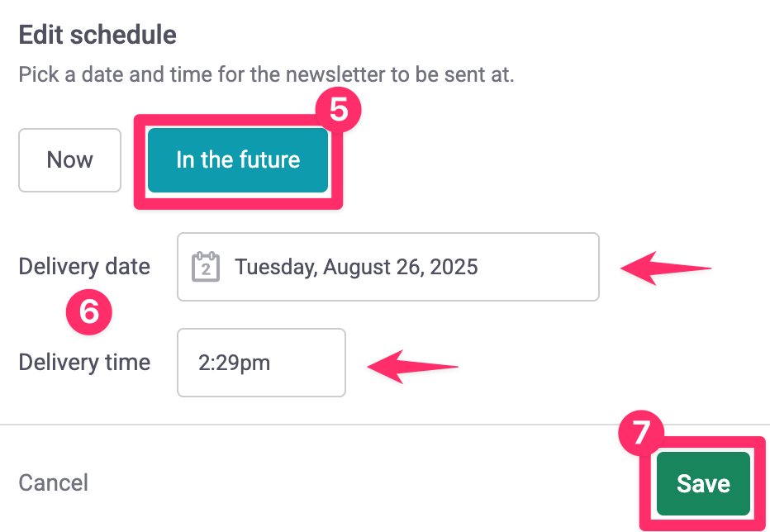Click the Pick a date and time description text

coord(266,76)
